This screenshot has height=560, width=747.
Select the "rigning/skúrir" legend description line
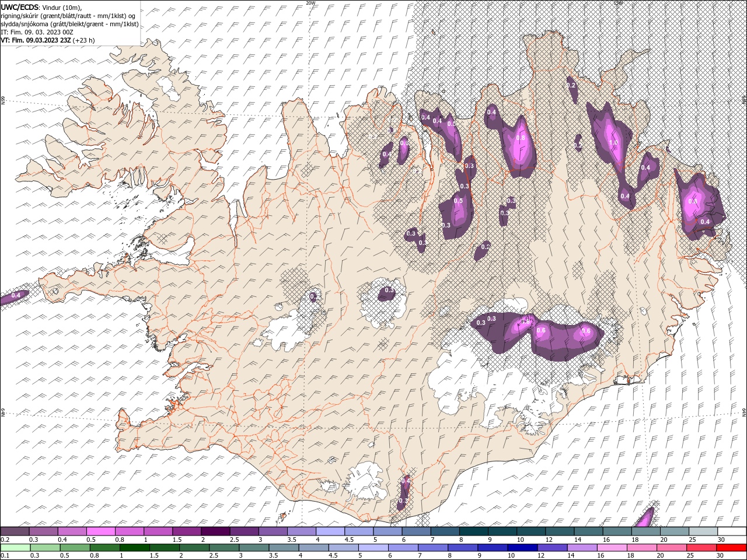[68, 15]
